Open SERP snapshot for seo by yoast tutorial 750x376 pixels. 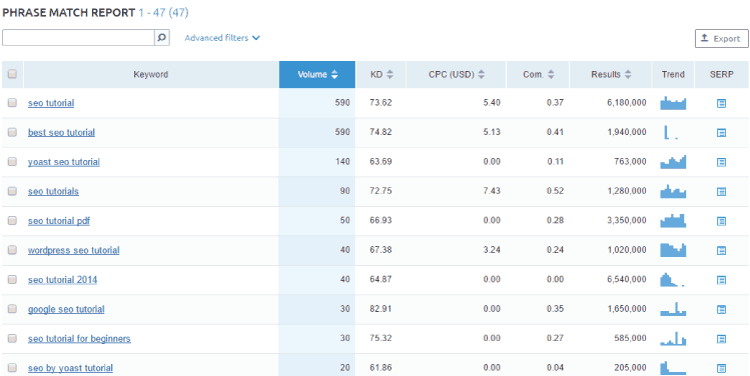point(721,368)
